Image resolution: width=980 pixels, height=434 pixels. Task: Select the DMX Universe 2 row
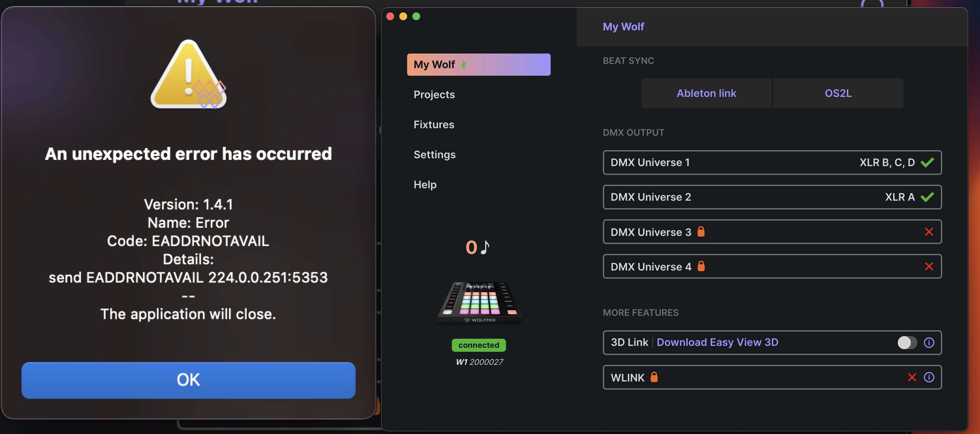772,197
